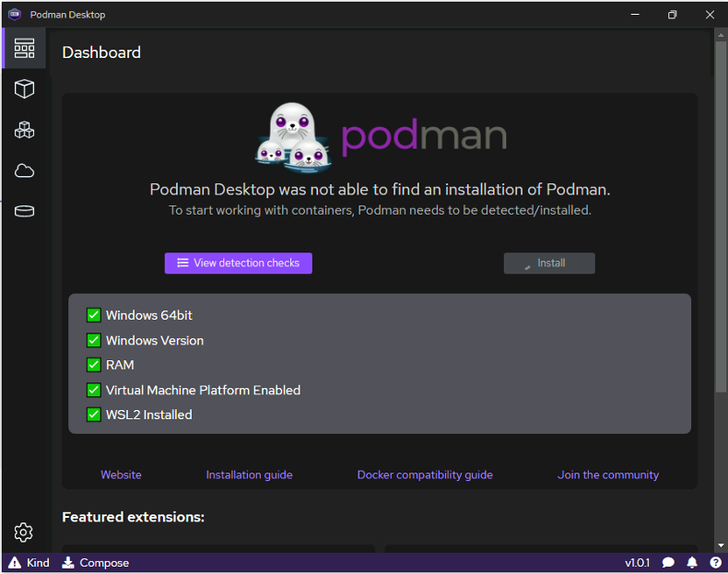This screenshot has height=574, width=728.
Task: Click View detection checks button
Action: 238,264
